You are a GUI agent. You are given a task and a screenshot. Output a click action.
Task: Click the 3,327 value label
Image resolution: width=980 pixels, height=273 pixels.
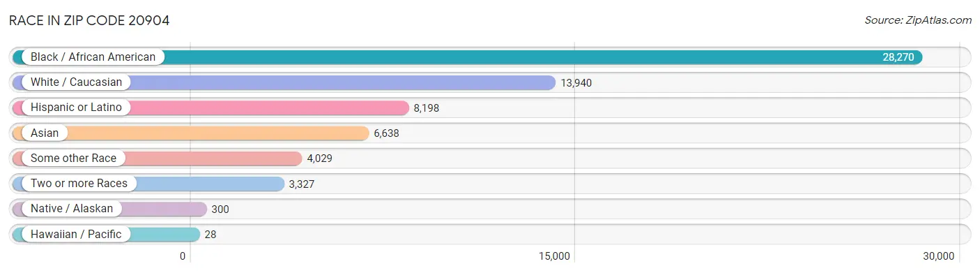(x=303, y=184)
